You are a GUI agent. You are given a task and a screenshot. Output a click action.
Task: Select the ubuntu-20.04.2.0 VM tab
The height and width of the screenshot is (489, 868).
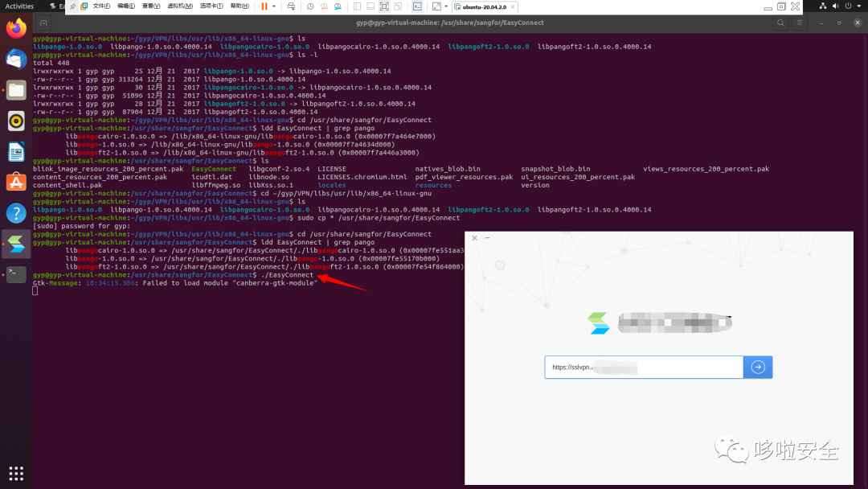tap(485, 6)
